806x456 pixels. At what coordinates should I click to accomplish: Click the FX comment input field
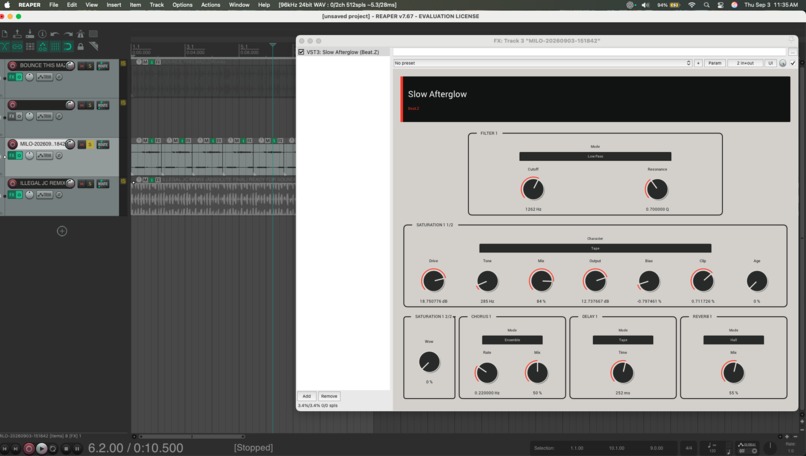(590, 52)
